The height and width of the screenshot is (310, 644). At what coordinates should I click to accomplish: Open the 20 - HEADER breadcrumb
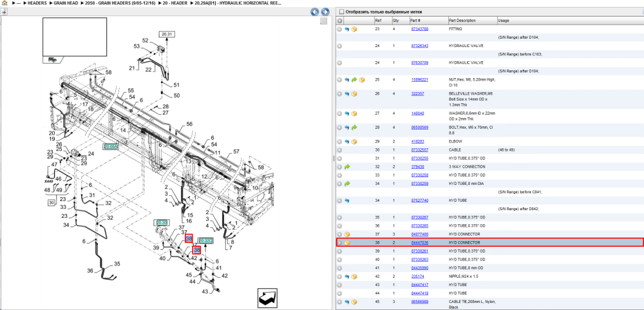pyautogui.click(x=175, y=3)
